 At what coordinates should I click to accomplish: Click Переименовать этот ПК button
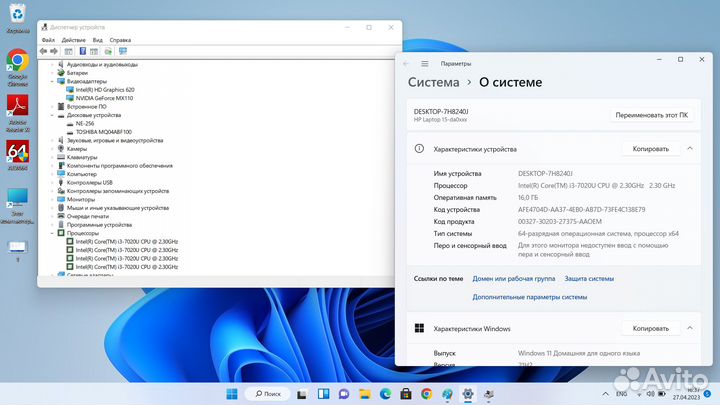point(651,115)
